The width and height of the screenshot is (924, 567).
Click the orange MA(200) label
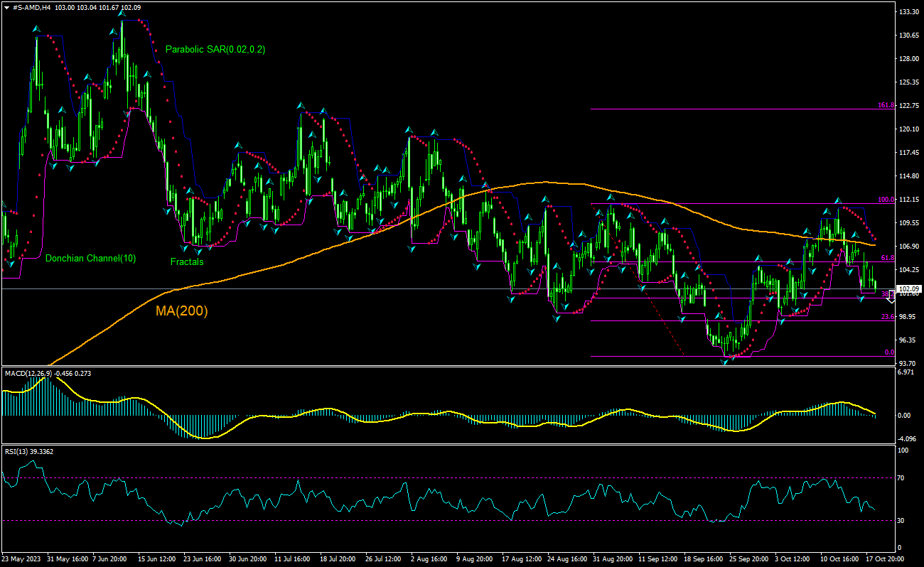pos(181,310)
